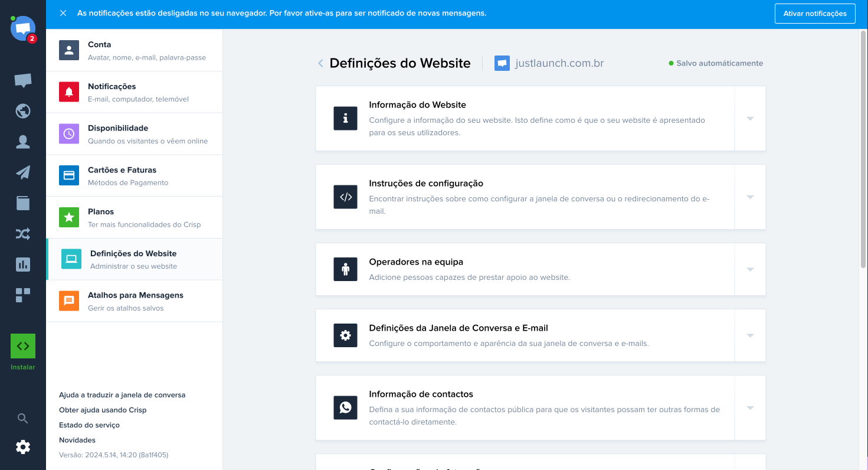Expand the Instruções de configuração section arrow

click(750, 197)
